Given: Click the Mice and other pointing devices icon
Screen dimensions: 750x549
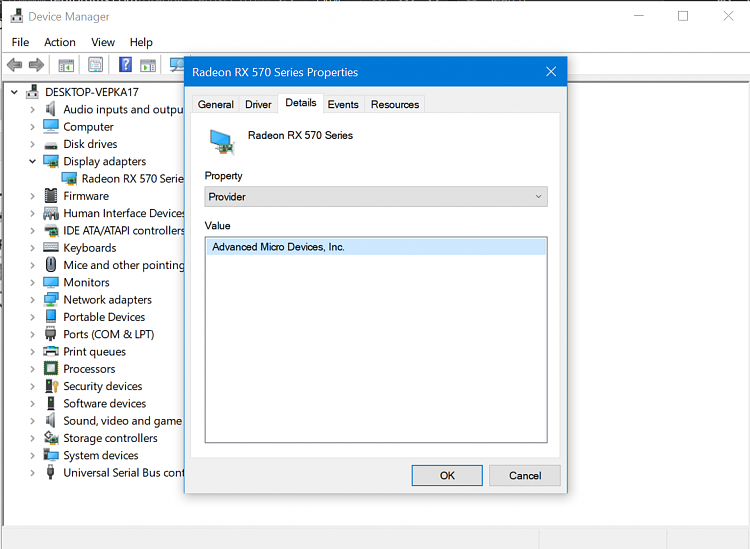Looking at the screenshot, I should [x=51, y=264].
